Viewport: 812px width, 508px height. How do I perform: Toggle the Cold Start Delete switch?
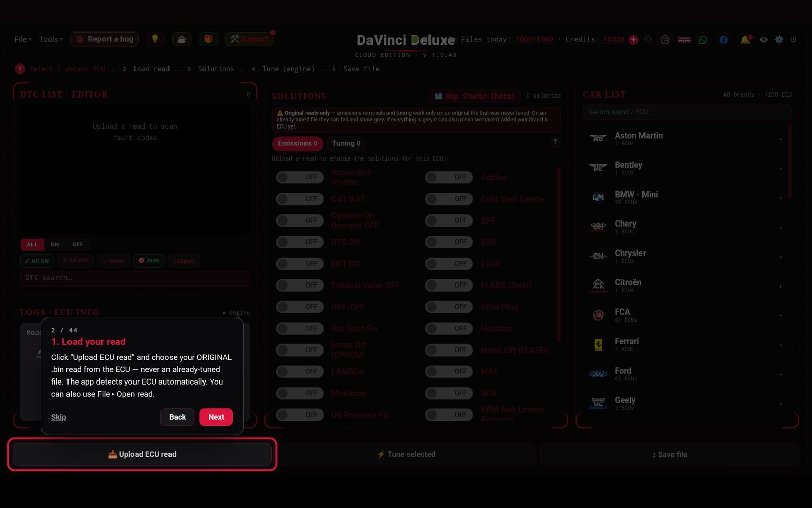tap(449, 199)
